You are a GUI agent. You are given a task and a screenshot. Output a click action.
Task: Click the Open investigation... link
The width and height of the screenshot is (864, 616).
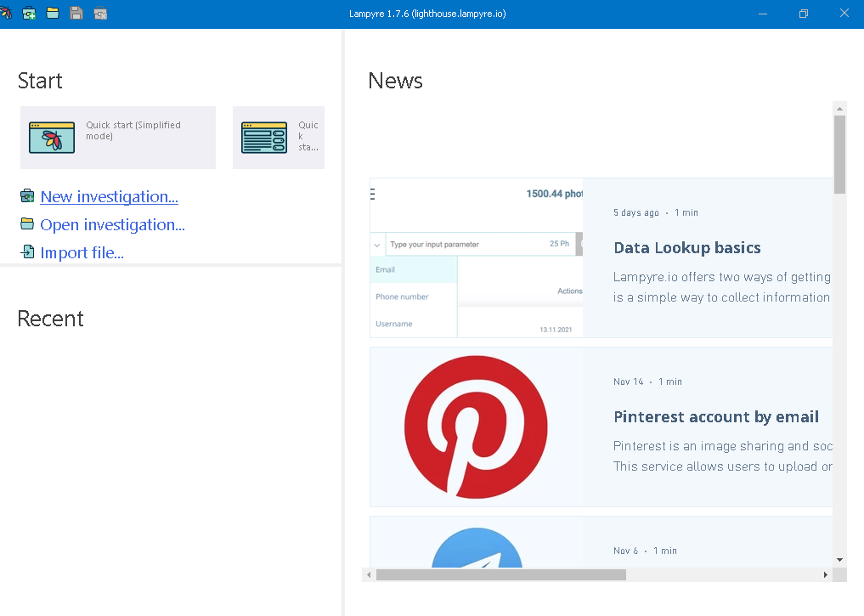(112, 225)
